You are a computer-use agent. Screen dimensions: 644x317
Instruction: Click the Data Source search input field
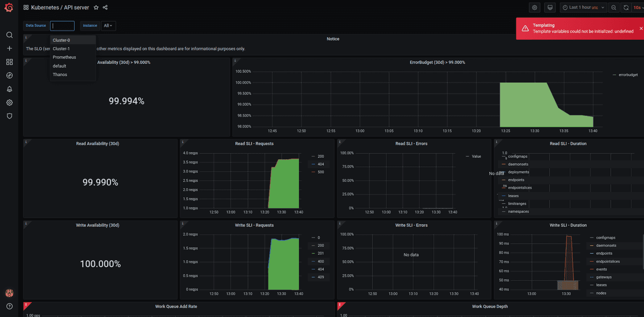(62, 26)
